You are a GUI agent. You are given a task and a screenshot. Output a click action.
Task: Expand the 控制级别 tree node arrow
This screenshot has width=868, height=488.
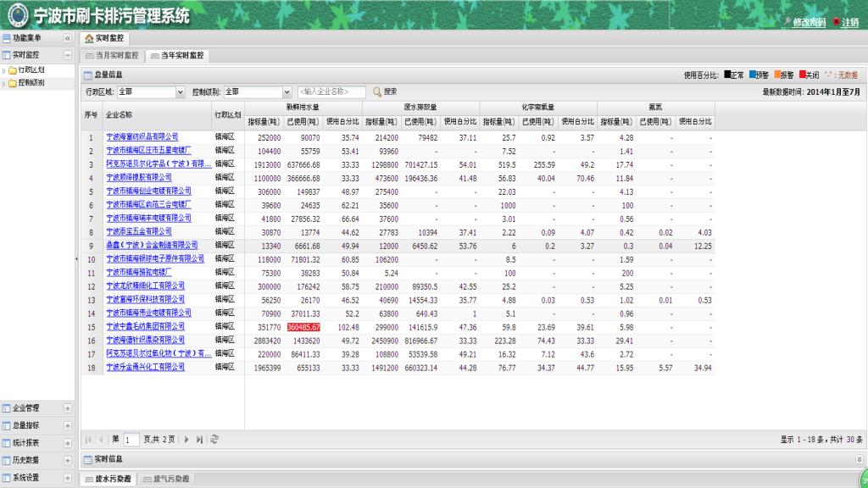(4, 84)
